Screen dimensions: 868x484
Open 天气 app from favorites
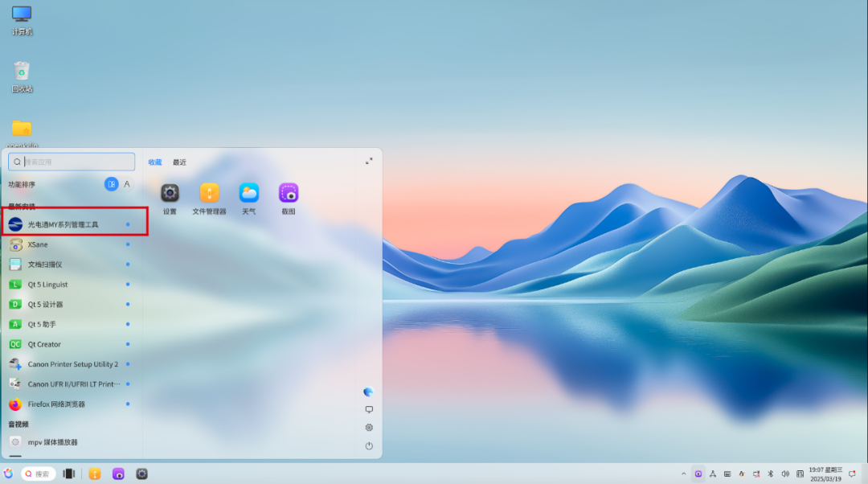249,199
